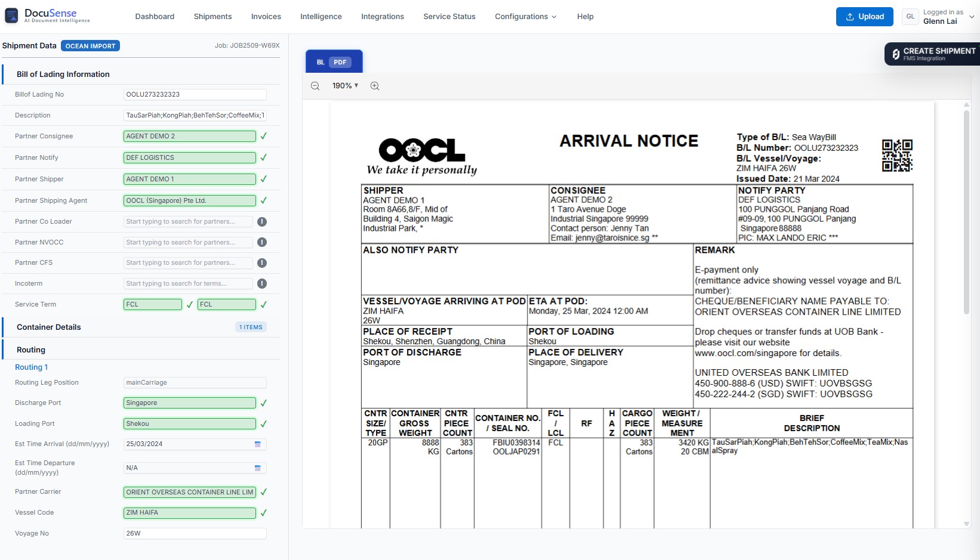Click the PDF viewer vertical scrollbar
The width and height of the screenshot is (980, 560).
coord(967,212)
